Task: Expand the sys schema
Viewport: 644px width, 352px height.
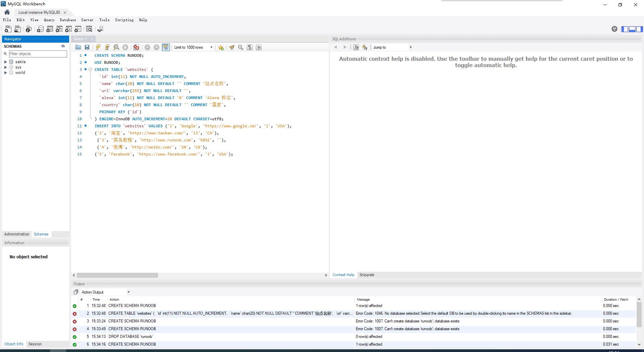Action: click(x=5, y=67)
